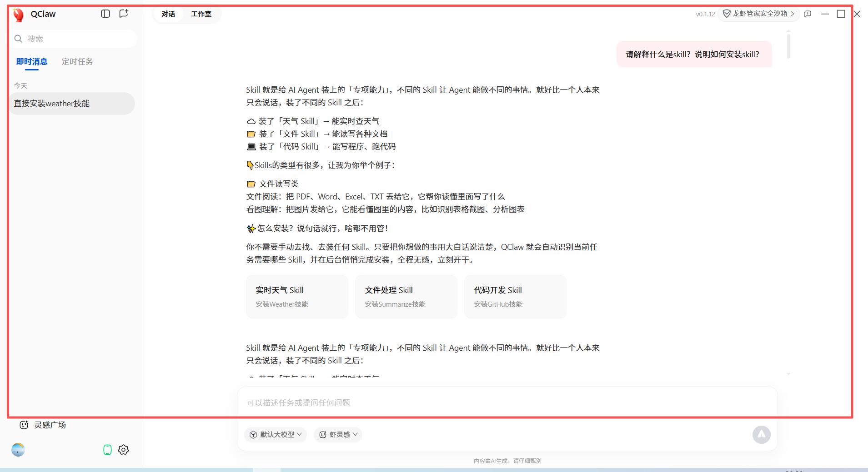Image resolution: width=868 pixels, height=472 pixels.
Task: Click the paragraph starting 你不需要手动去找
Action: point(422,253)
